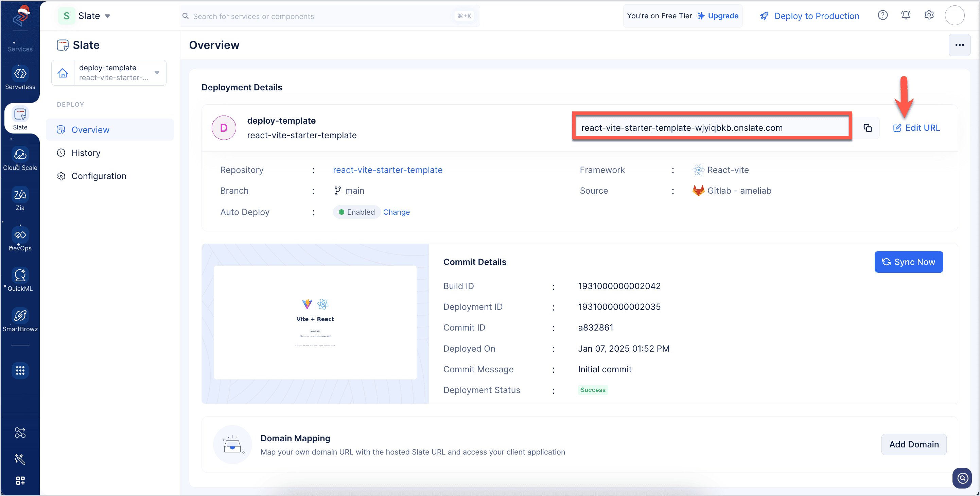Focus the search services or components field
Image resolution: width=980 pixels, height=496 pixels.
tap(330, 16)
